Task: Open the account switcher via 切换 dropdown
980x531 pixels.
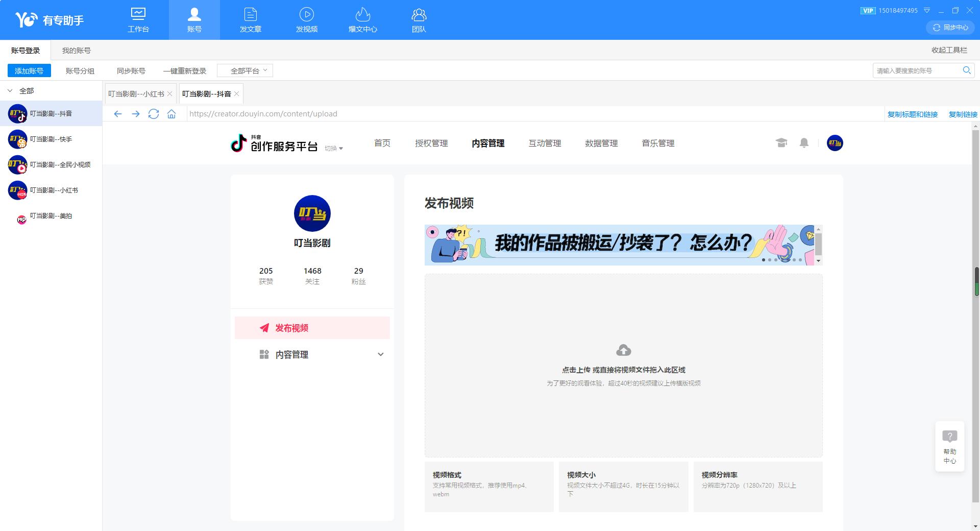Action: click(x=334, y=148)
